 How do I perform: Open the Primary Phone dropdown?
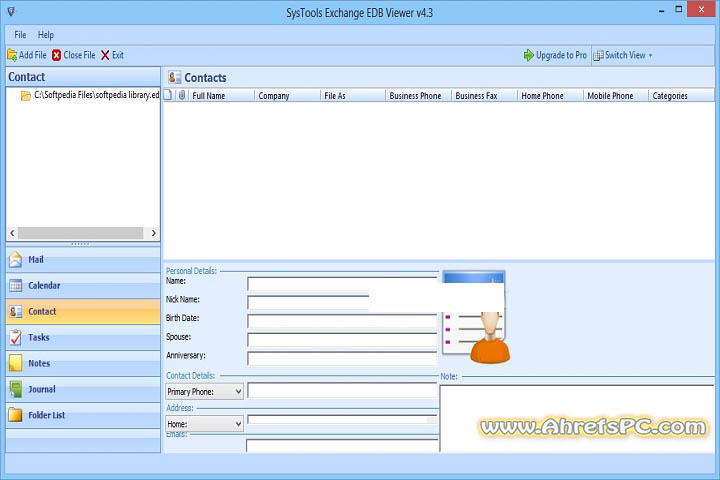[204, 391]
